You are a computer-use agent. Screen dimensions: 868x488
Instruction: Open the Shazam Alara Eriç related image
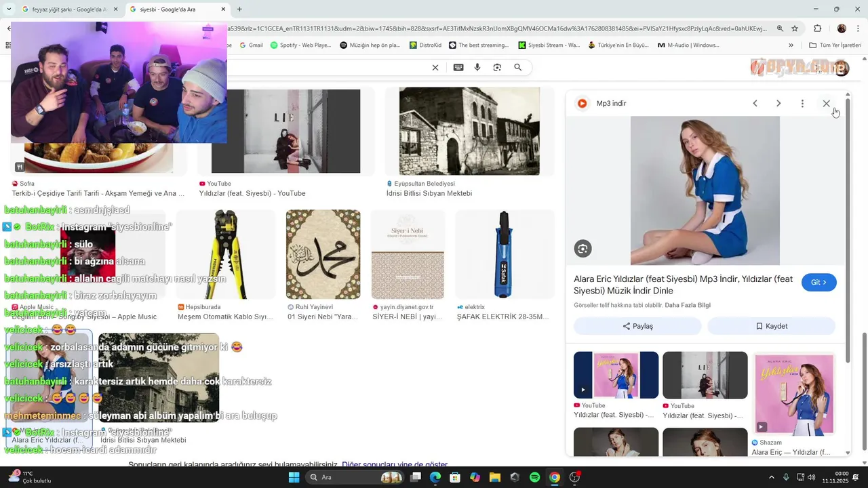[794, 393]
